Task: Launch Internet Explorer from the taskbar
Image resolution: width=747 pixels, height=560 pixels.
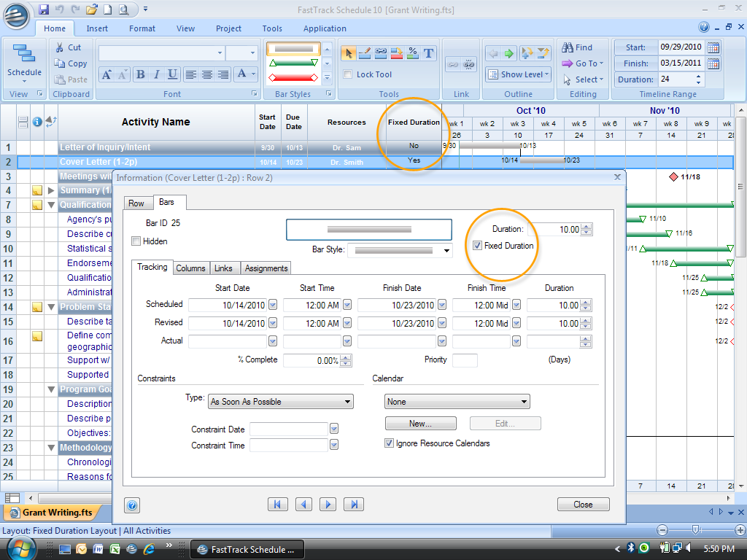Action: pos(149,548)
